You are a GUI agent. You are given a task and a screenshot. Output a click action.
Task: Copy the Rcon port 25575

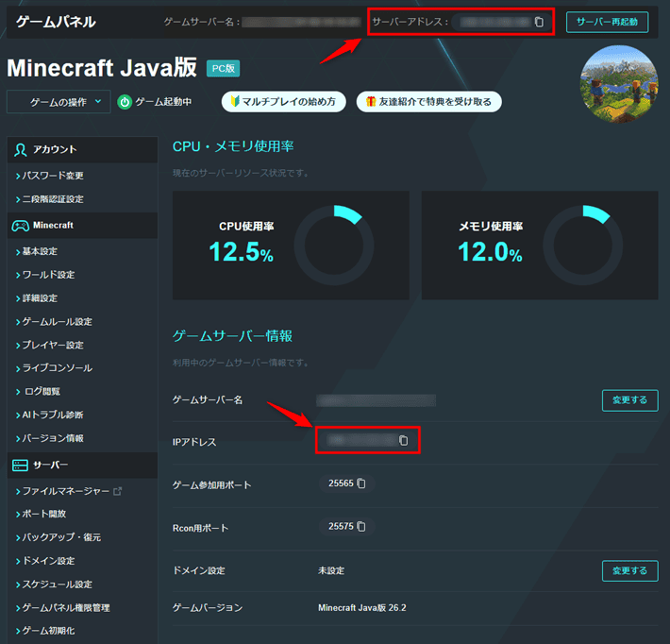(x=361, y=526)
